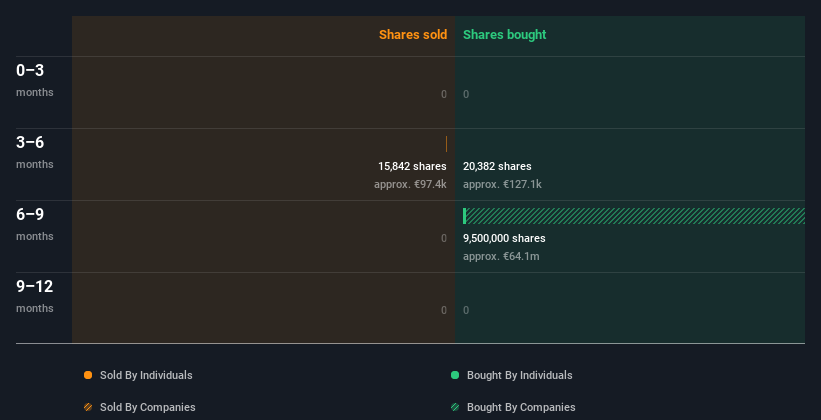Click the 9,500,000 shares value
Image resolution: width=821 pixels, height=420 pixels.
click(x=504, y=238)
